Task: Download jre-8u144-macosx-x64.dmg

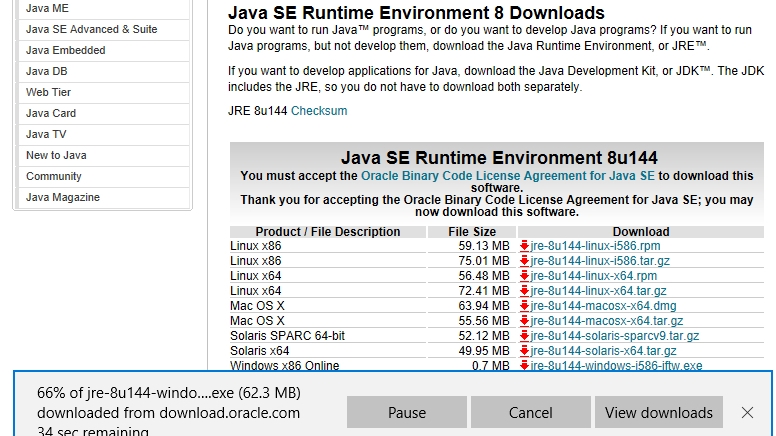Action: click(603, 306)
